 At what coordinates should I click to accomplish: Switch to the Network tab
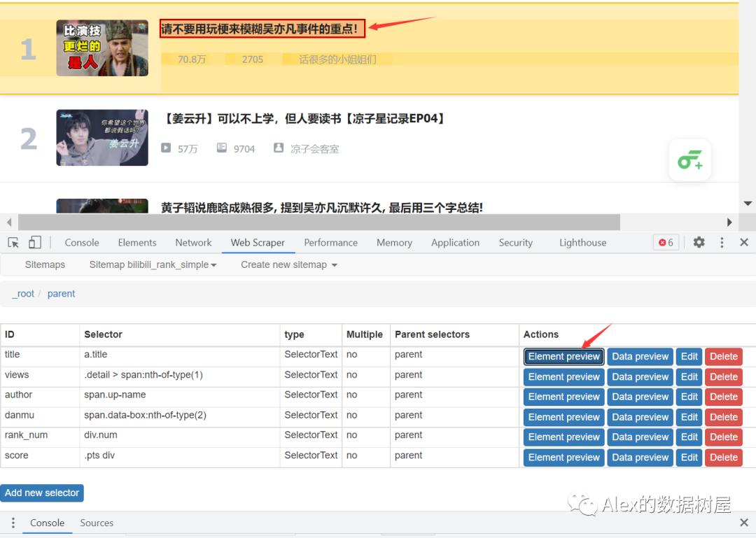point(193,243)
